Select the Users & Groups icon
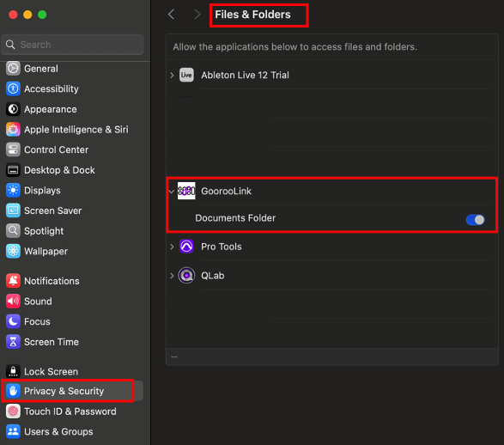The height and width of the screenshot is (445, 504). 13,431
